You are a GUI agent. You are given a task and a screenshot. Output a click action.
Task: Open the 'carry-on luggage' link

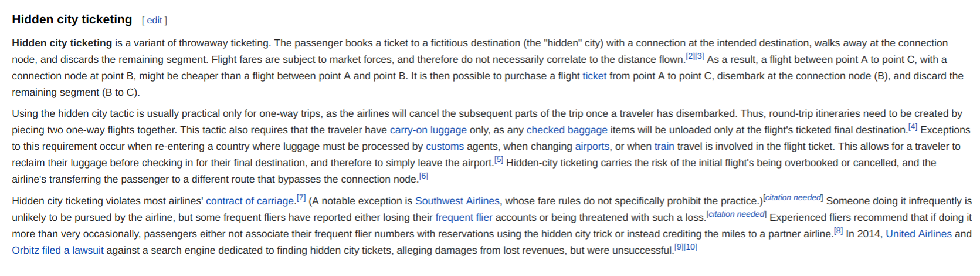pos(428,130)
